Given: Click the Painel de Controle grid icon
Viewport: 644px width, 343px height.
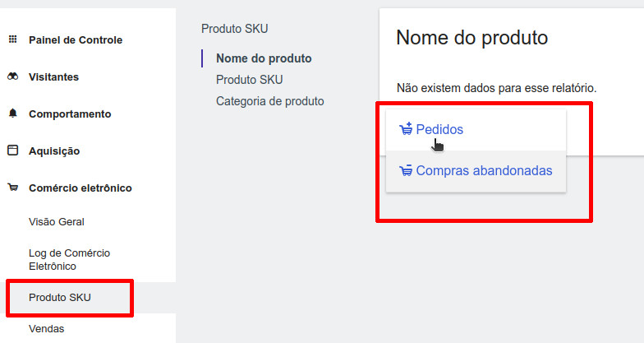Looking at the screenshot, I should click(12, 39).
